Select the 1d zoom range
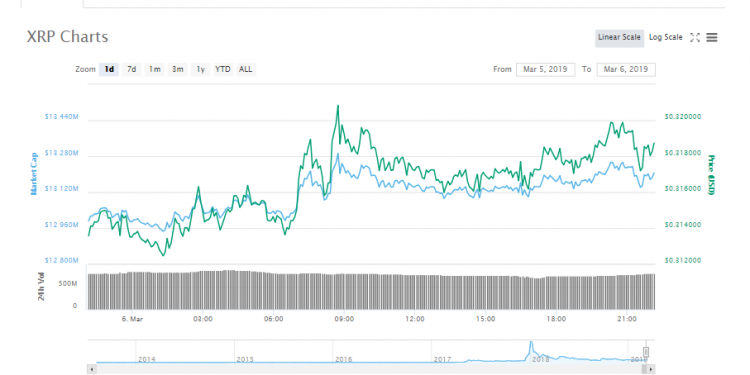 click(109, 69)
